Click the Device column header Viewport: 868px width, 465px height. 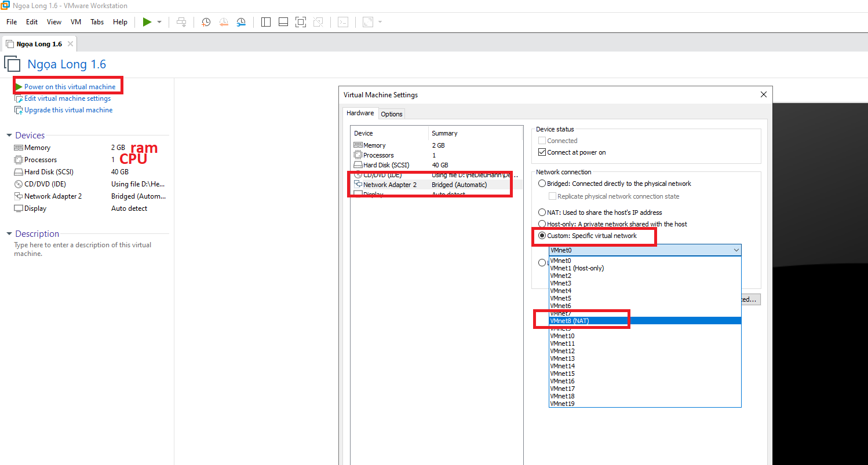click(x=389, y=133)
